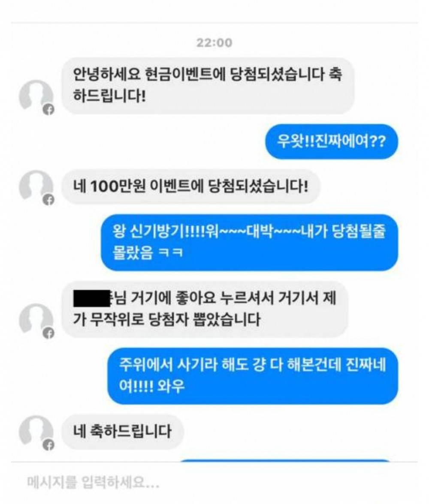Open avatar next to 100만원 message
The height and width of the screenshot is (504, 429).
[x=36, y=186]
